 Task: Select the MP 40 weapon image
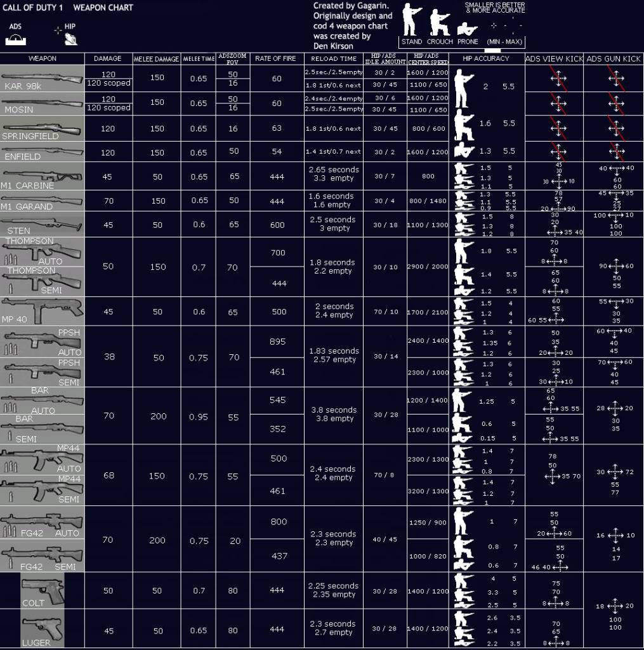[x=42, y=311]
